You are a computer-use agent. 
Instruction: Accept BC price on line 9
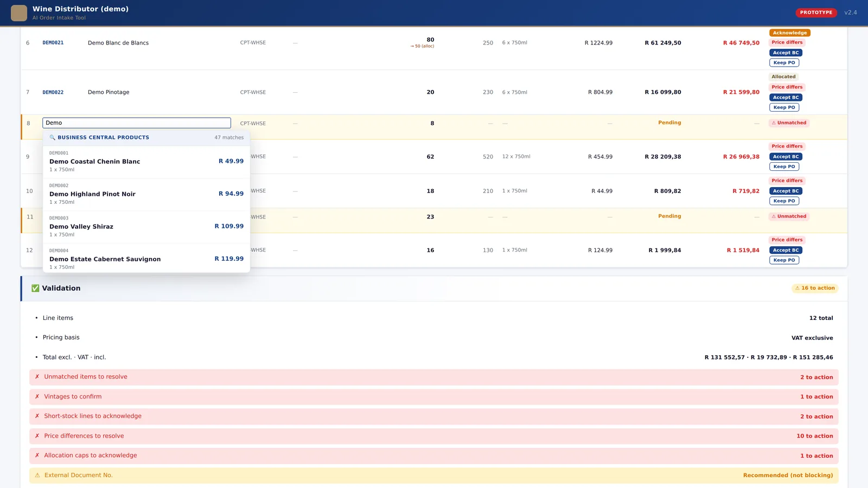point(786,157)
